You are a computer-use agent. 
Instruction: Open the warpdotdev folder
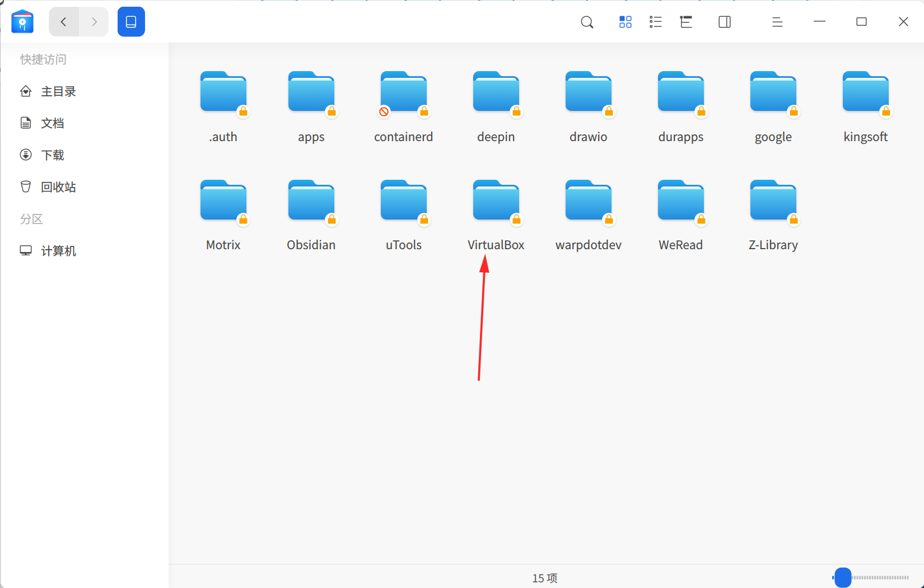click(x=589, y=201)
